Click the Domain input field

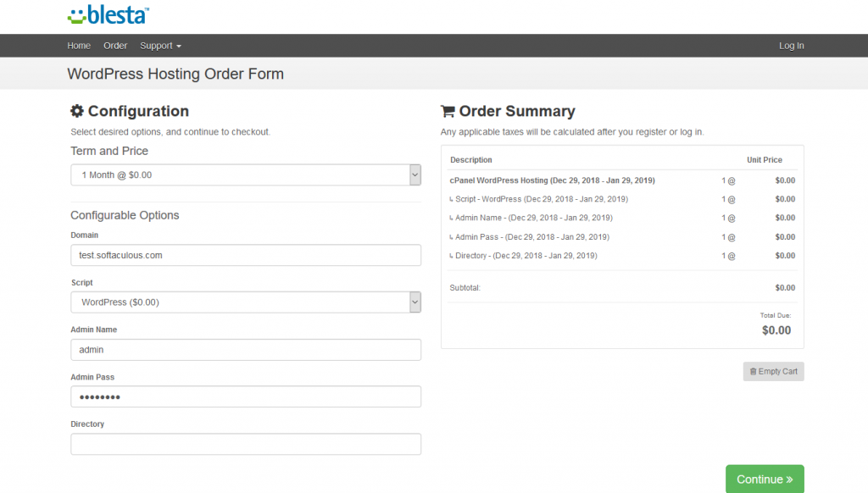point(246,255)
